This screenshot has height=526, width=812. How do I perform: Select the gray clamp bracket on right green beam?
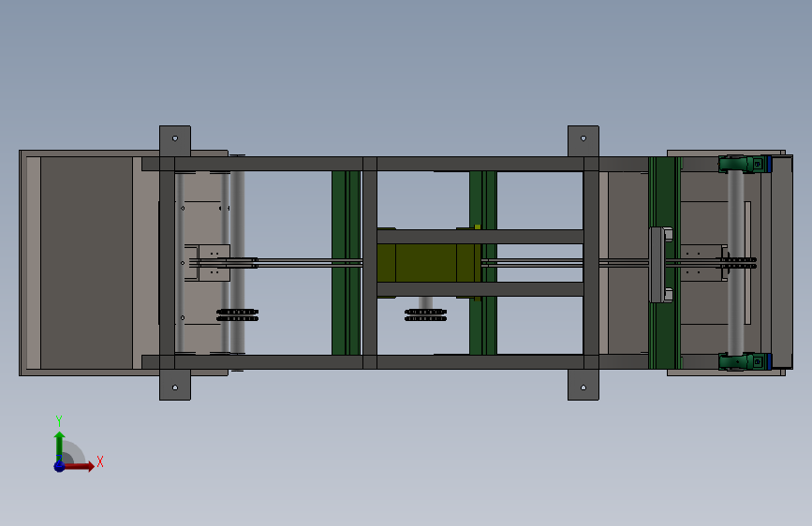point(661,265)
